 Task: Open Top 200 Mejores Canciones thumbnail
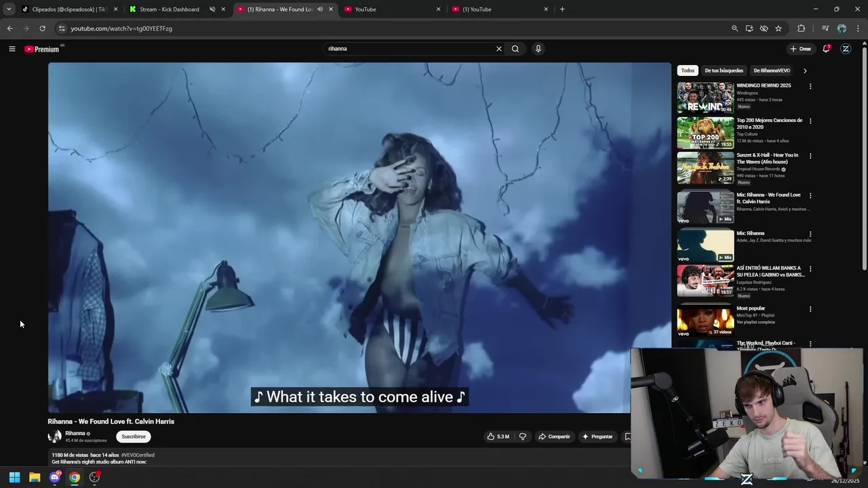pyautogui.click(x=705, y=132)
